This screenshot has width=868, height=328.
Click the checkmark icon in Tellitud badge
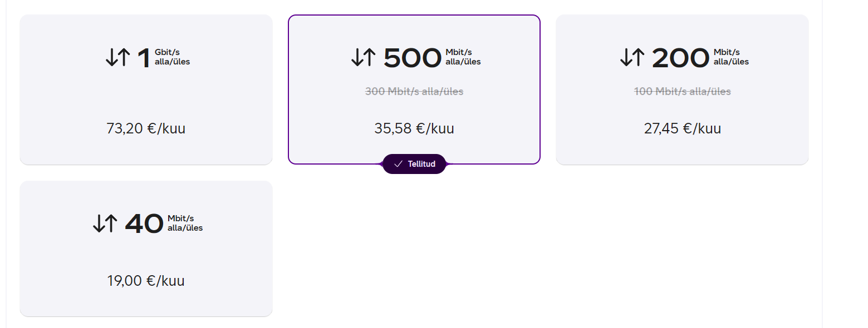tap(398, 164)
